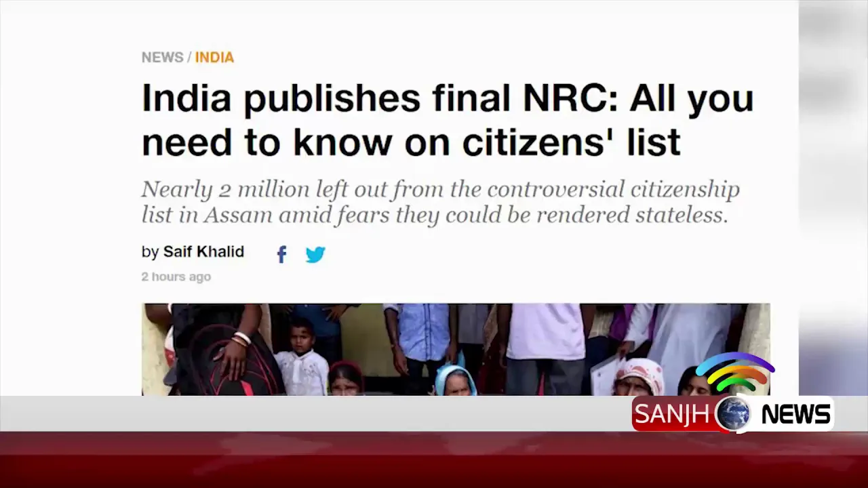The image size is (868, 488).
Task: Share the article via Twitter bird icon
Action: coord(315,255)
